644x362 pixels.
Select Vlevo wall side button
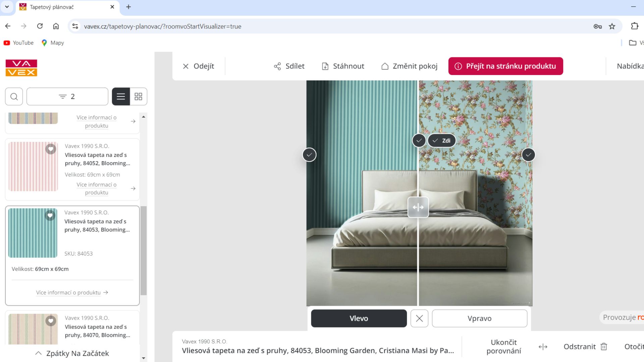[x=359, y=318]
